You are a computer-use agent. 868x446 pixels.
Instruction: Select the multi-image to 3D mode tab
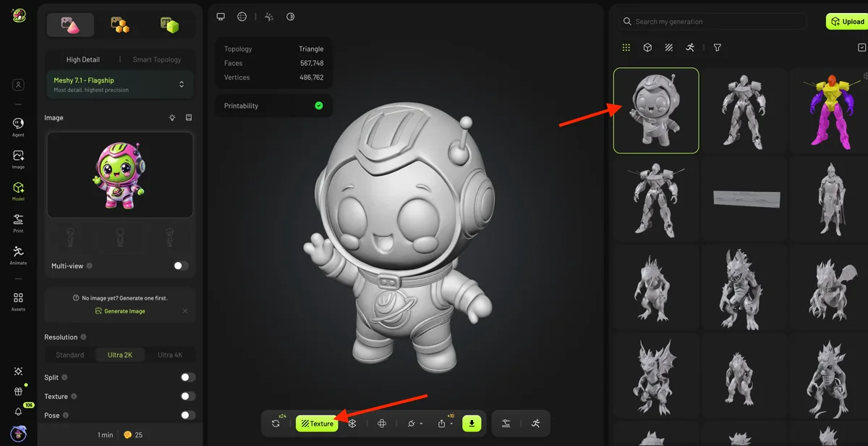(120, 25)
